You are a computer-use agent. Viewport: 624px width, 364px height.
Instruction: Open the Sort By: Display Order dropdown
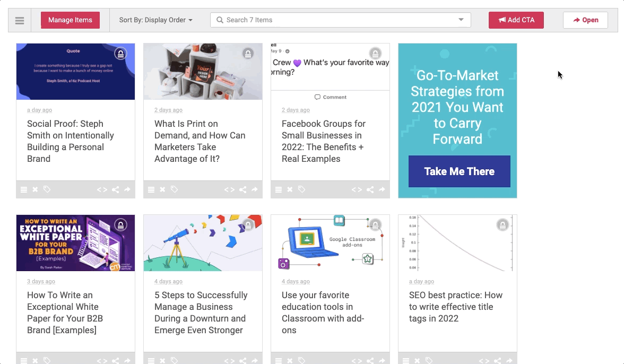[155, 20]
